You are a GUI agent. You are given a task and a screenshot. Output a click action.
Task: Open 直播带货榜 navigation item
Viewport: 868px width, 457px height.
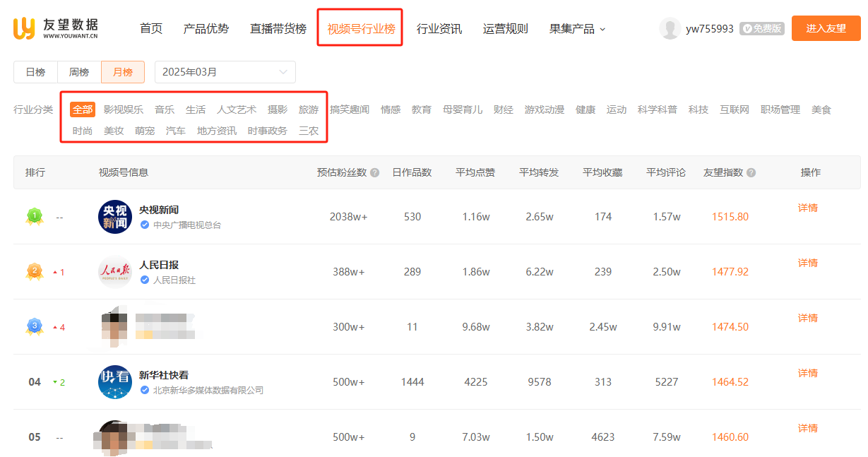(x=278, y=29)
